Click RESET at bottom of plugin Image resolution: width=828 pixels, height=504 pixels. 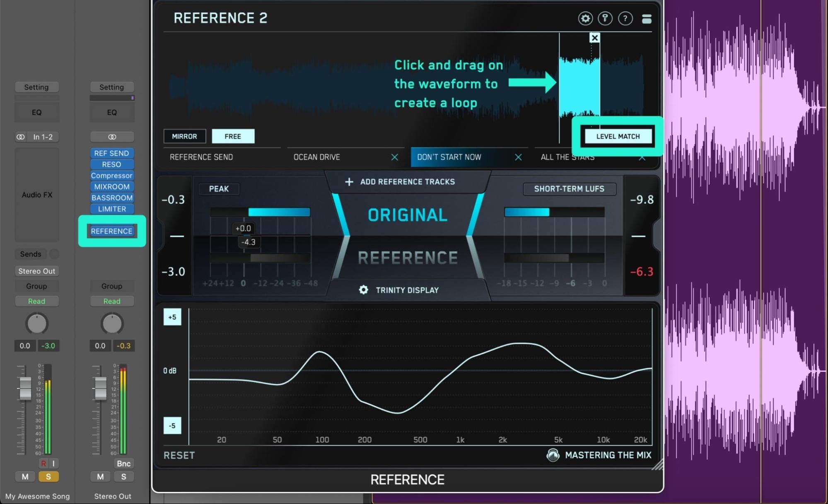[x=179, y=455]
